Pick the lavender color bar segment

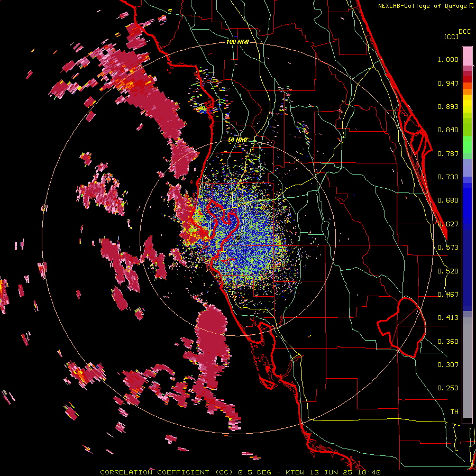coord(467,168)
